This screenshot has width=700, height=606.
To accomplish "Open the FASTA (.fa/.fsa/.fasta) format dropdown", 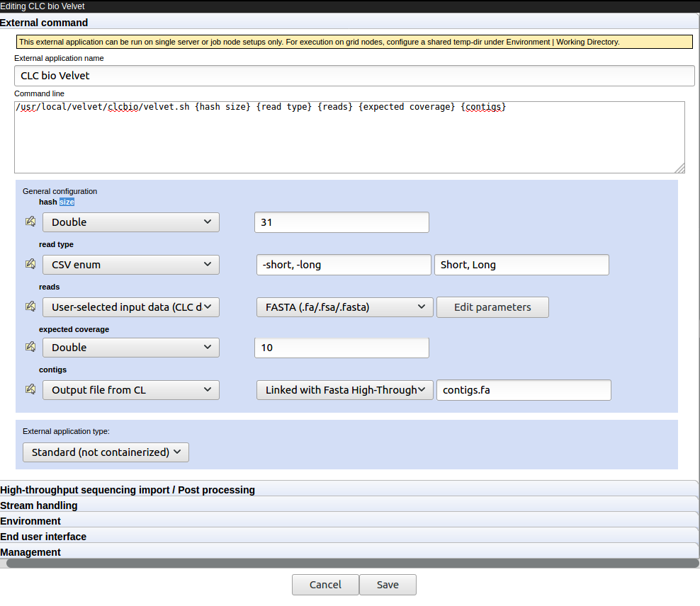I will (x=344, y=307).
